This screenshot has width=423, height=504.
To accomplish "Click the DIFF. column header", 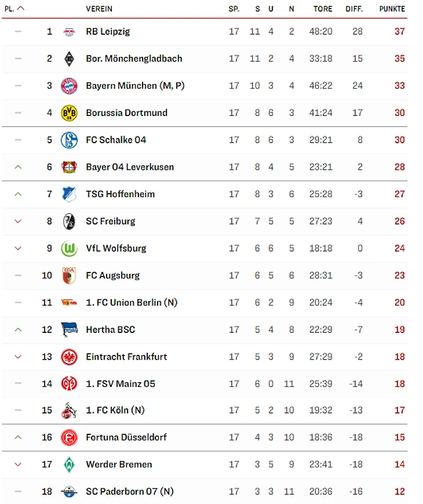I will coord(354,9).
